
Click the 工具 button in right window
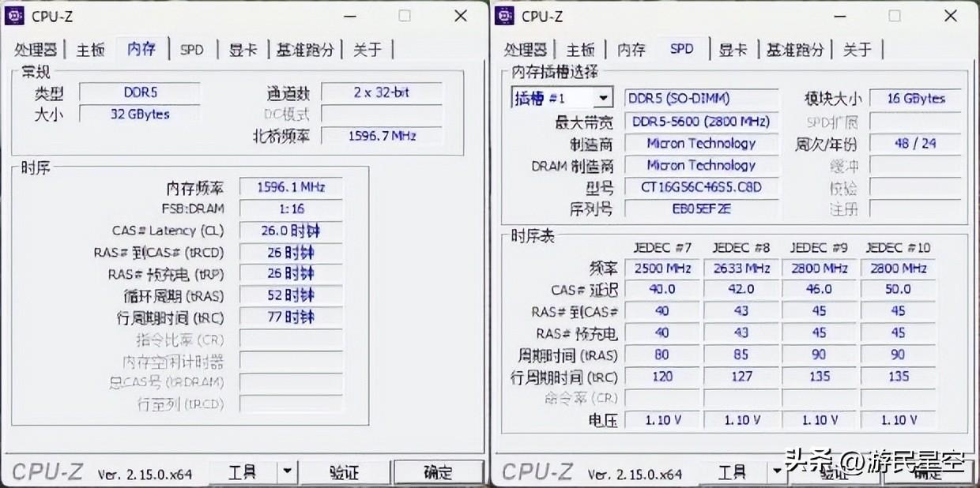731,472
